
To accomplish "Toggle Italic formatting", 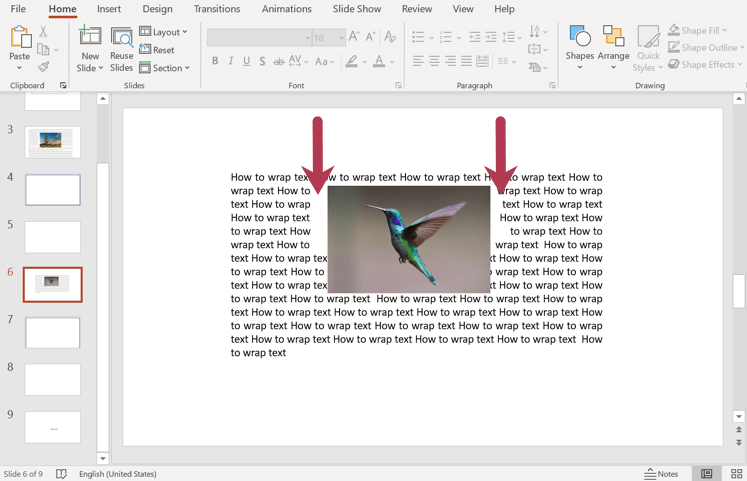I will 231,61.
